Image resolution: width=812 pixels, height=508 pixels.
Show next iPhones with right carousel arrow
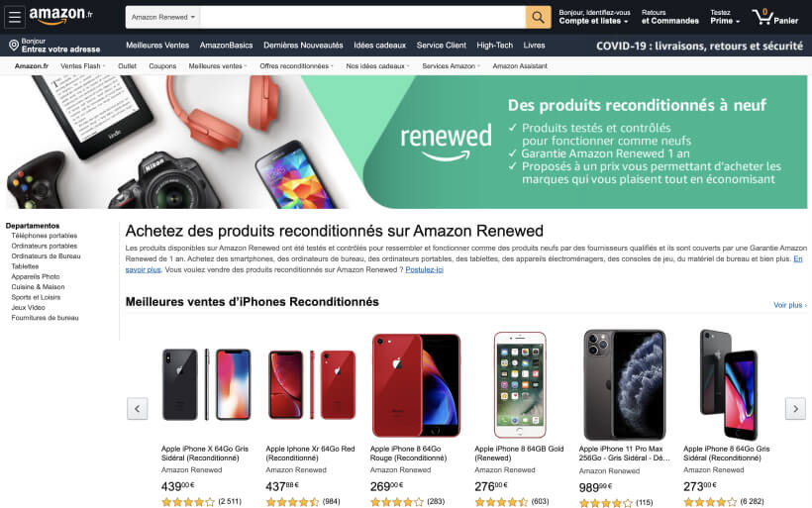tap(795, 409)
